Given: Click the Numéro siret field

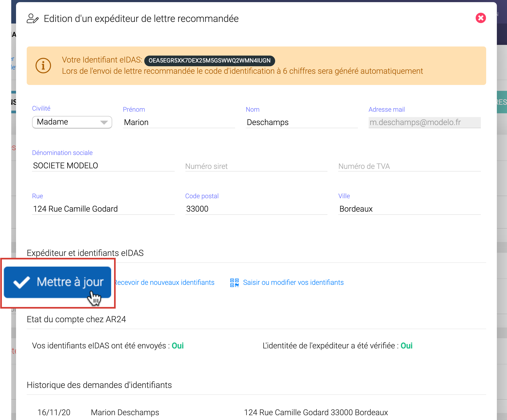Looking at the screenshot, I should (256, 166).
